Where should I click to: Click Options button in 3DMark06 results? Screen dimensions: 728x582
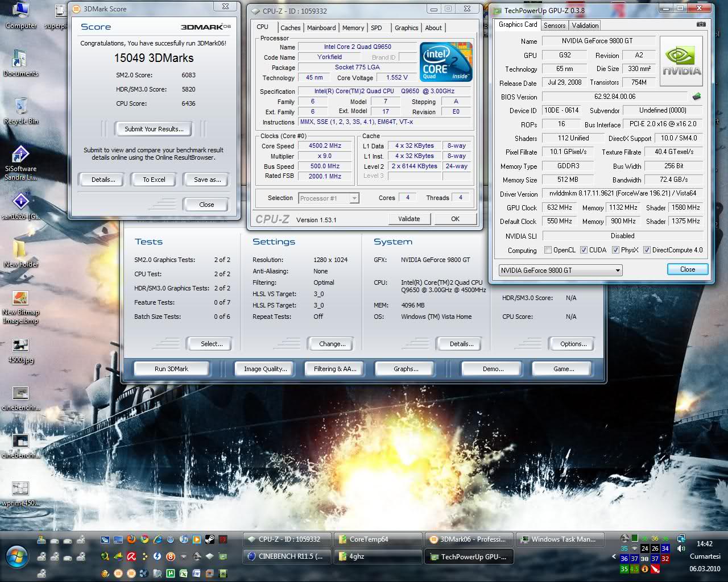(x=573, y=344)
